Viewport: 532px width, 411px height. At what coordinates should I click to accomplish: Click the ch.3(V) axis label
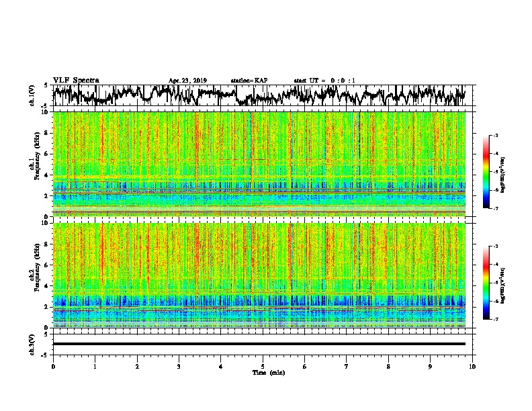tap(32, 345)
